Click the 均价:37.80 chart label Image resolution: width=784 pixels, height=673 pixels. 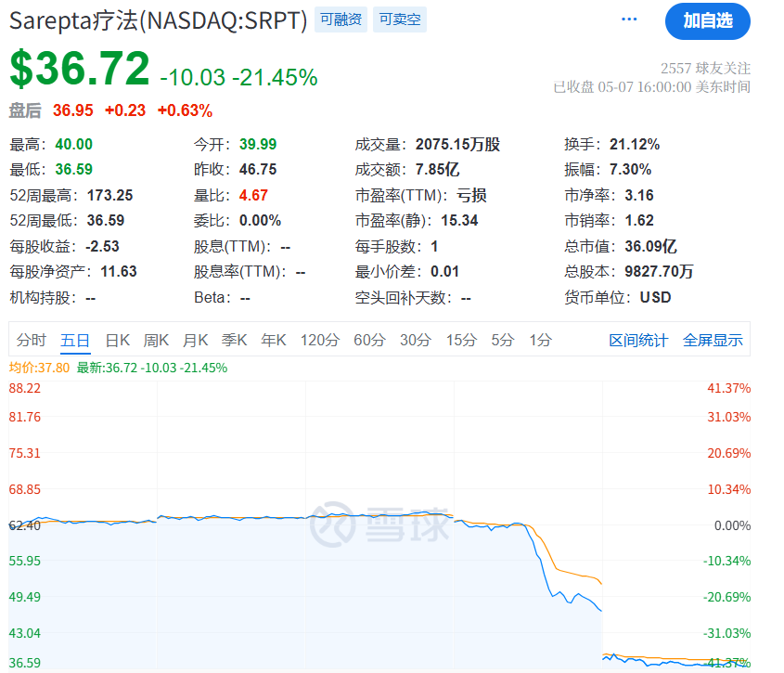click(x=39, y=368)
